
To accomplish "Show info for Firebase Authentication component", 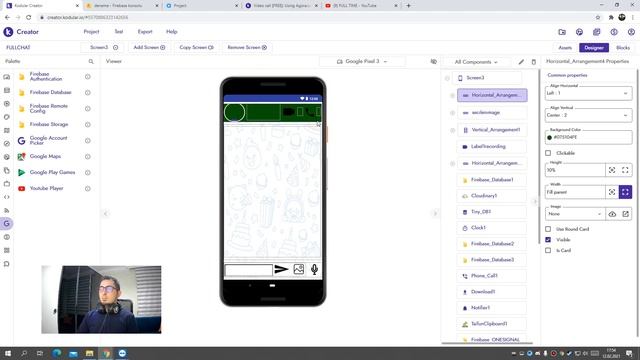I will (x=88, y=77).
